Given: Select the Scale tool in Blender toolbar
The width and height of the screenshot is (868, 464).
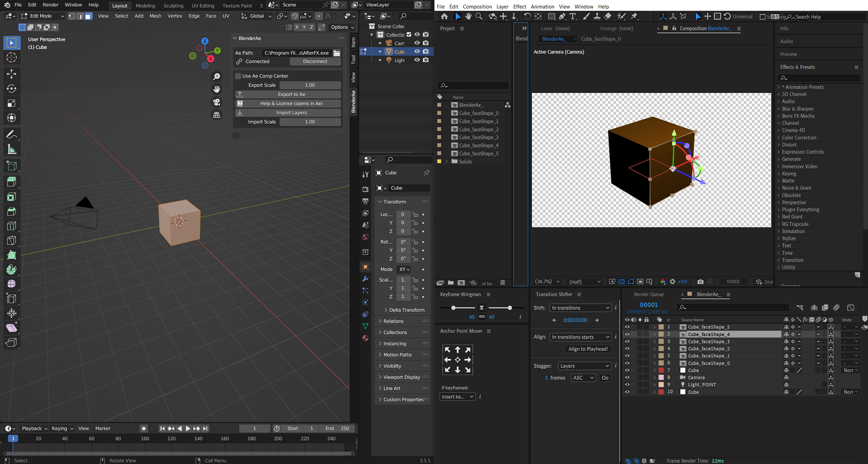Looking at the screenshot, I should [12, 103].
